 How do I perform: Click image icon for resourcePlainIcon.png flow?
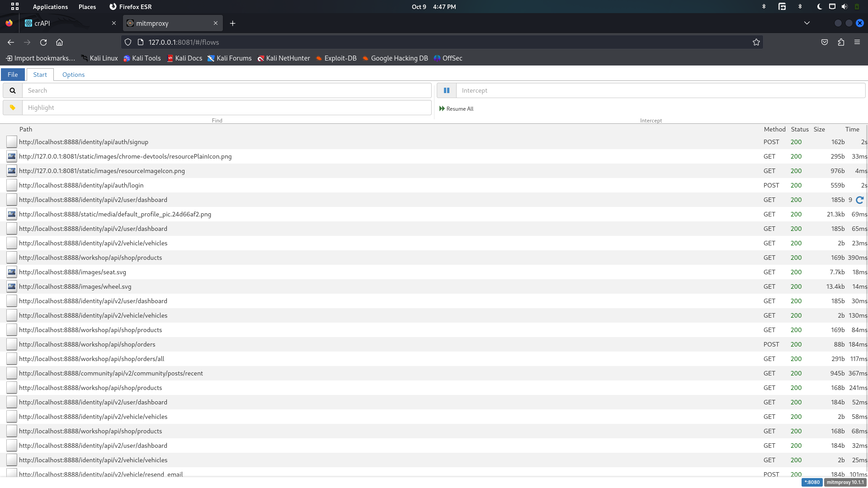tap(12, 156)
